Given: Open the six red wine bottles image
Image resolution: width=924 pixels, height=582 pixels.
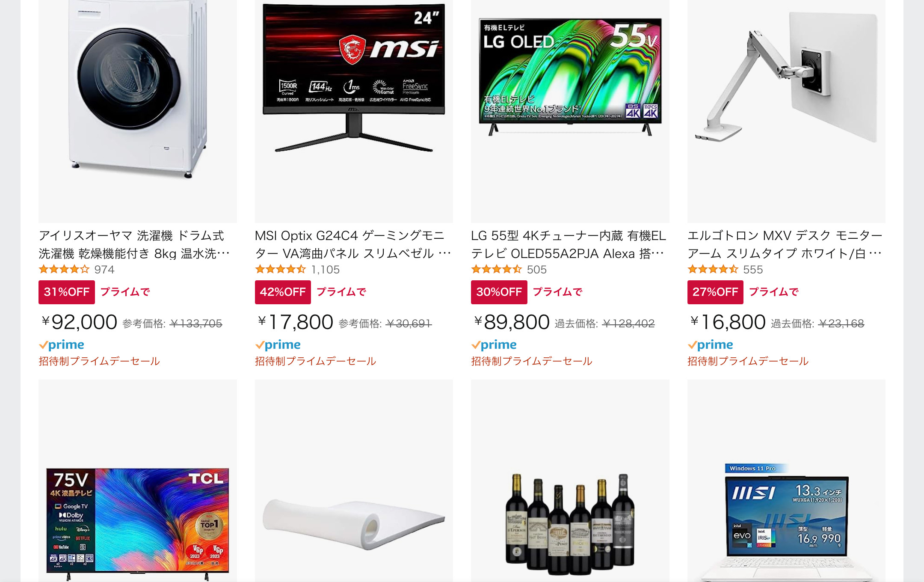Looking at the screenshot, I should click(x=570, y=481).
